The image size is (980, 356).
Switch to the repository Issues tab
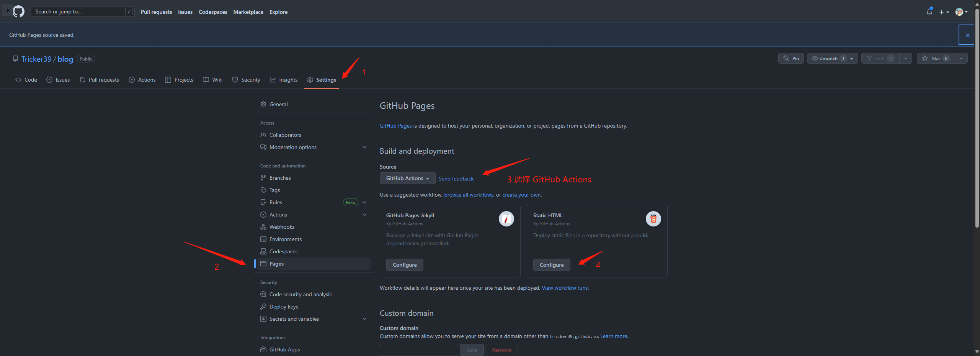click(x=58, y=80)
